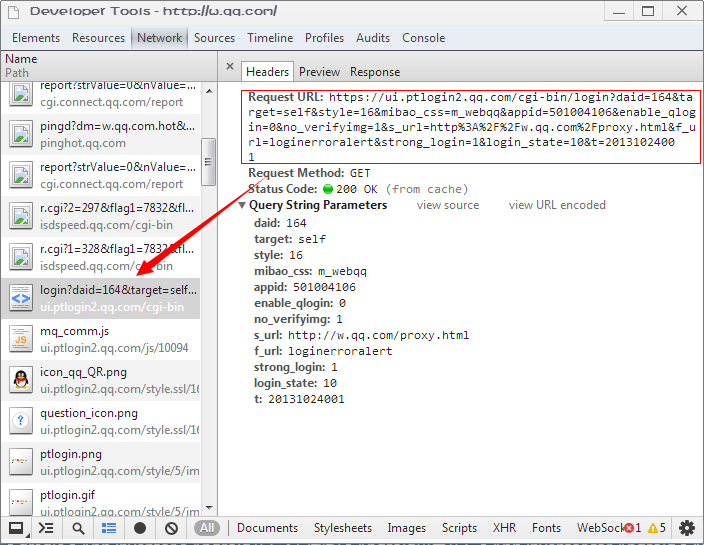Switch to the Resources tab

(98, 38)
